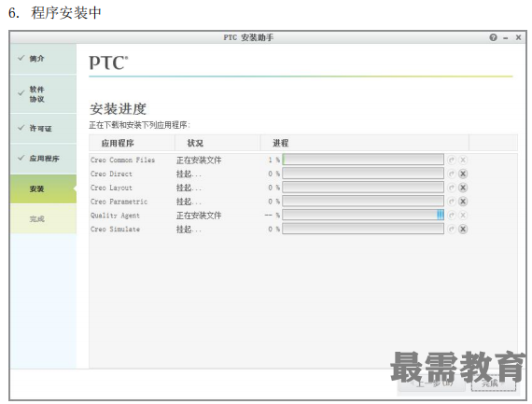532x404 pixels.
Task: Go to the 简介 step in sidebar
Action: tap(43, 59)
